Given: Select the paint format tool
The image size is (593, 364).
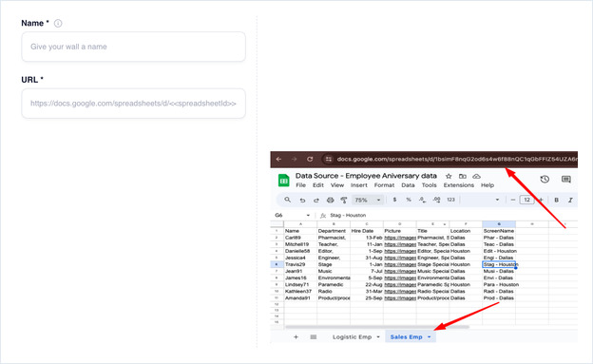Looking at the screenshot, I should (x=344, y=201).
